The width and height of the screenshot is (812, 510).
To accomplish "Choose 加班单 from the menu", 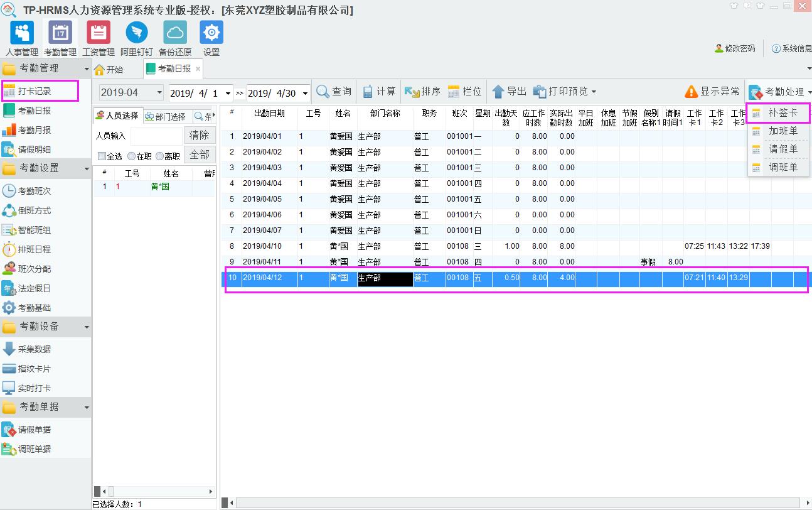I will [778, 131].
